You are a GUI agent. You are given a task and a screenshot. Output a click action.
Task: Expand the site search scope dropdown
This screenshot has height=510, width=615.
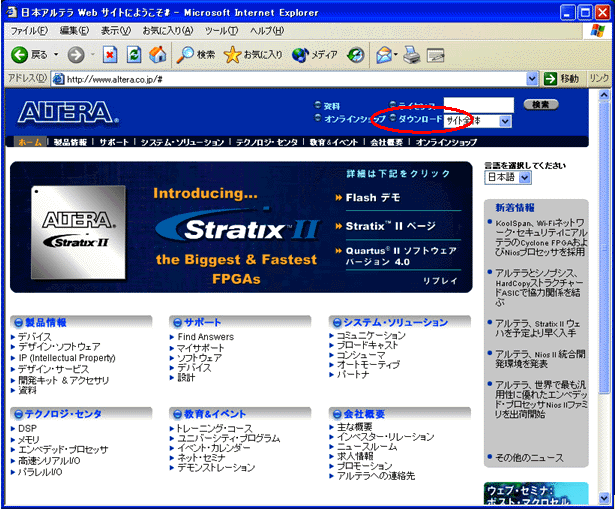coord(504,121)
